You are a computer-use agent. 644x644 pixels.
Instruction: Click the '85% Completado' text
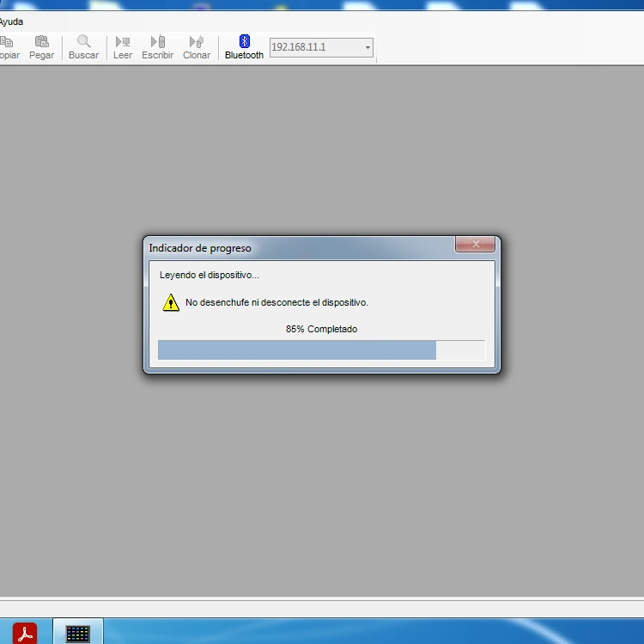click(x=322, y=329)
